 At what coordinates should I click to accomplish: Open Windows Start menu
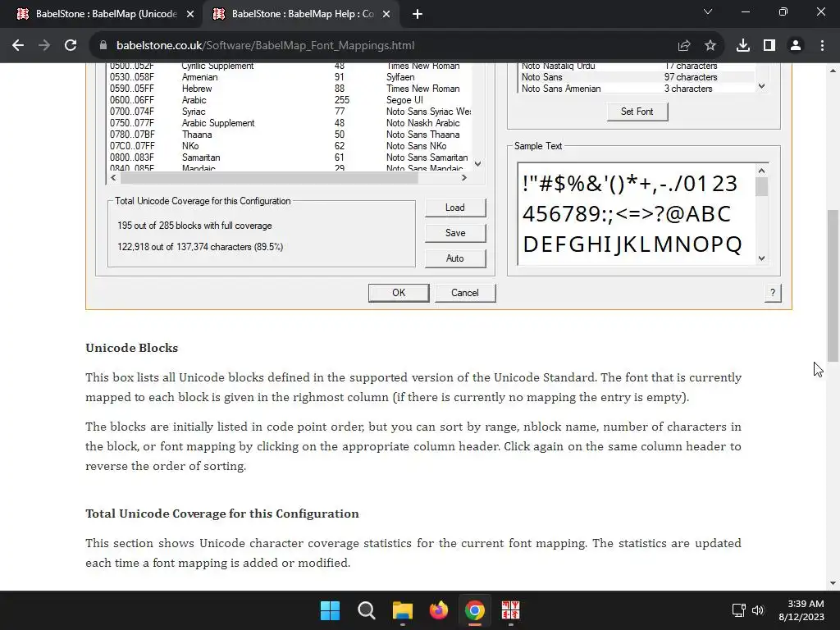[x=330, y=610]
